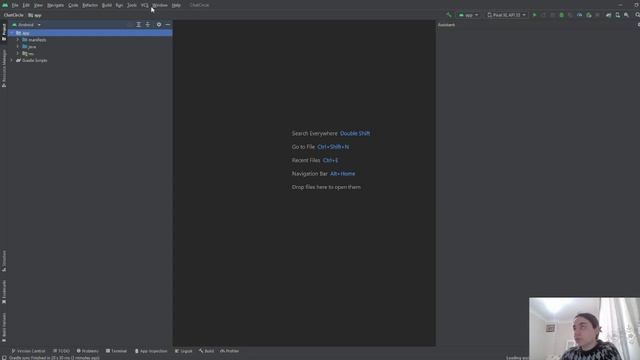The image size is (640, 360).
Task: Open the Terminal tool window
Action: (116, 351)
